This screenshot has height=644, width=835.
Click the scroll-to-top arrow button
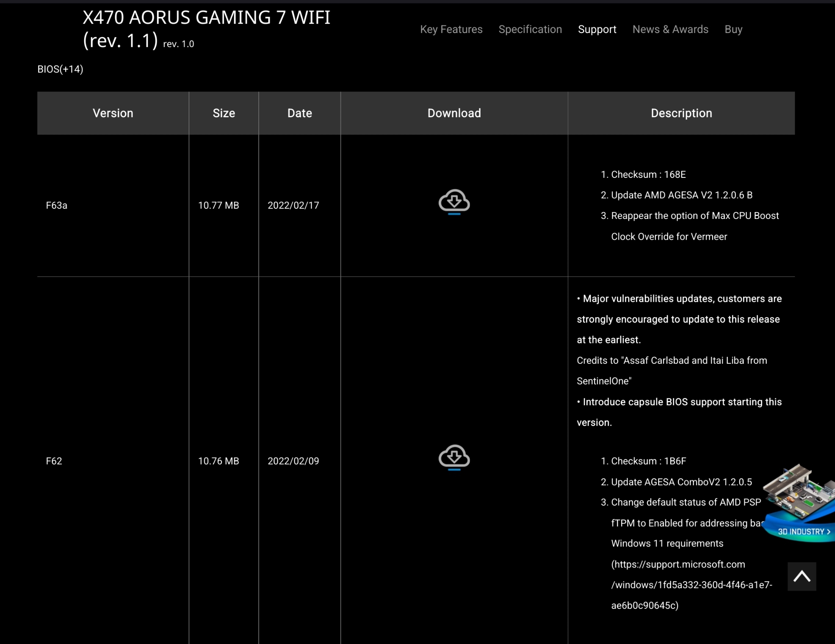[801, 576]
